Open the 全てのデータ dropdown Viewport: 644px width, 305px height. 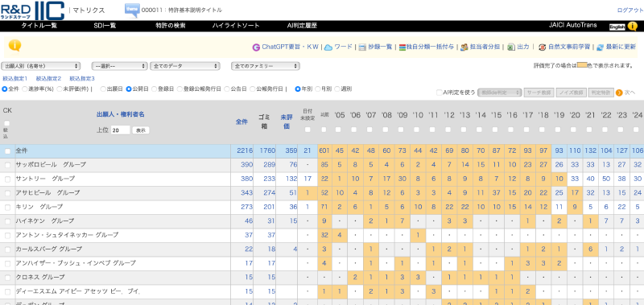tap(185, 66)
